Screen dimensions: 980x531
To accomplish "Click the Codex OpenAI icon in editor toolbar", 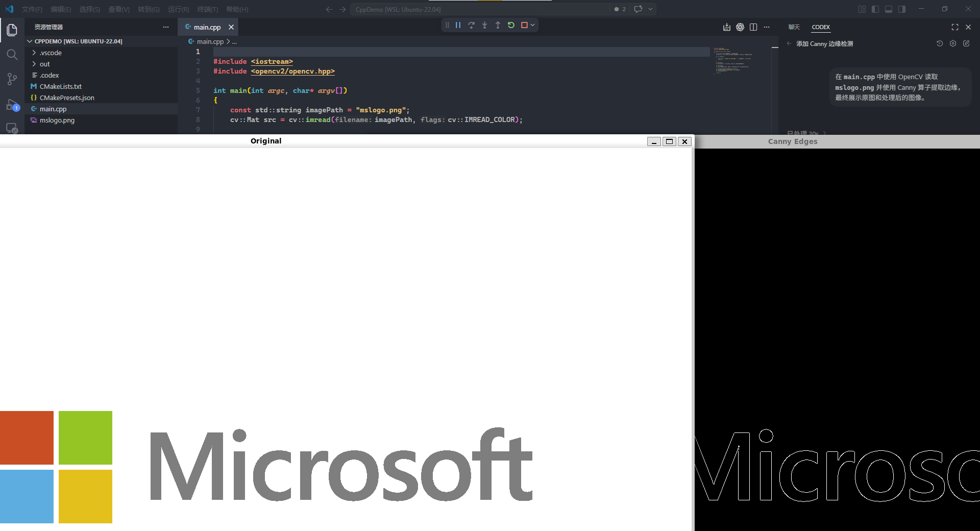I will [740, 27].
